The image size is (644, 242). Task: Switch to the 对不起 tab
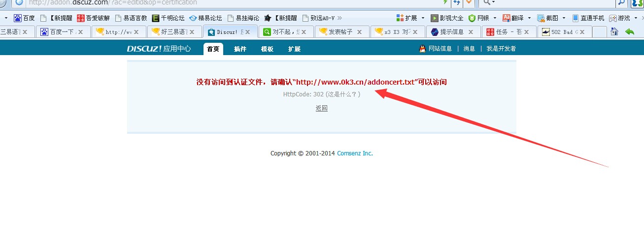click(286, 32)
